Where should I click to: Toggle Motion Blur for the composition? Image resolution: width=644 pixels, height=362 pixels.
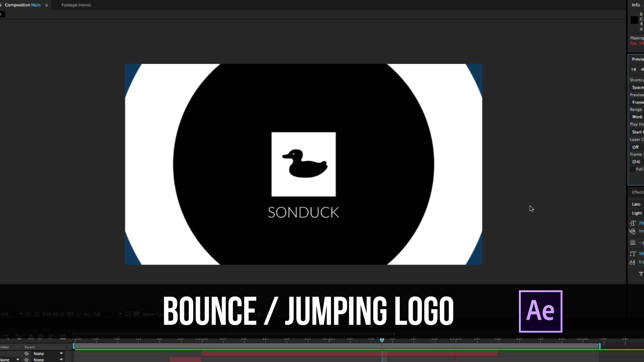pyautogui.click(x=51, y=336)
